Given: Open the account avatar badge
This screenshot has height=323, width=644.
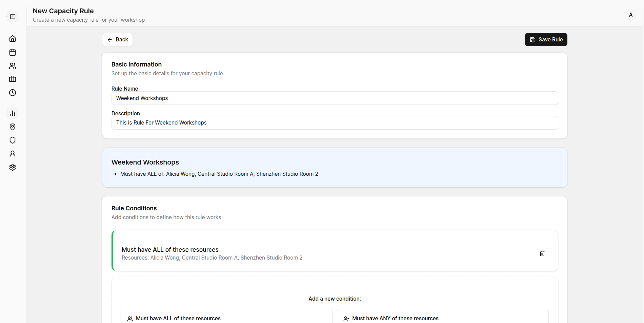Looking at the screenshot, I should tap(631, 15).
